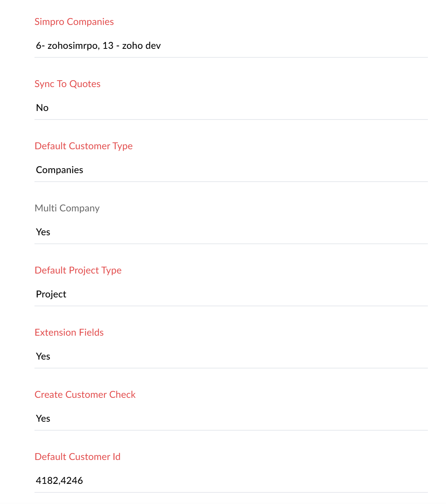The width and height of the screenshot is (446, 504).
Task: Click 'Yes' under Extension Fields
Action: click(x=43, y=356)
